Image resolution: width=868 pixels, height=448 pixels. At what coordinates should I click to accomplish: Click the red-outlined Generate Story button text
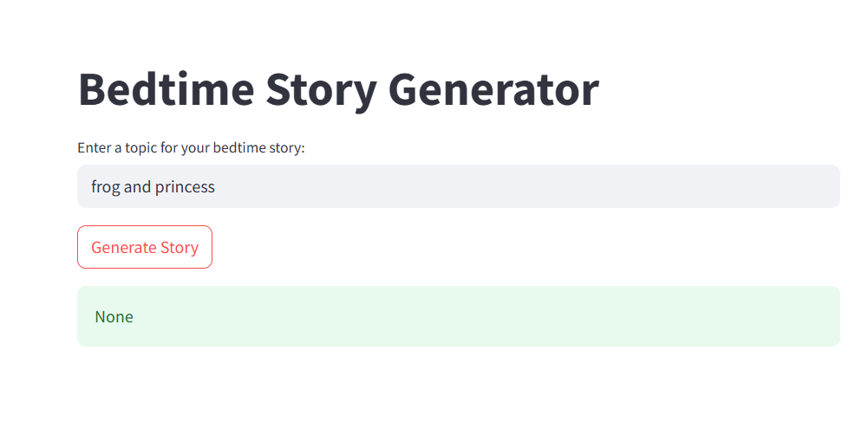pos(145,247)
